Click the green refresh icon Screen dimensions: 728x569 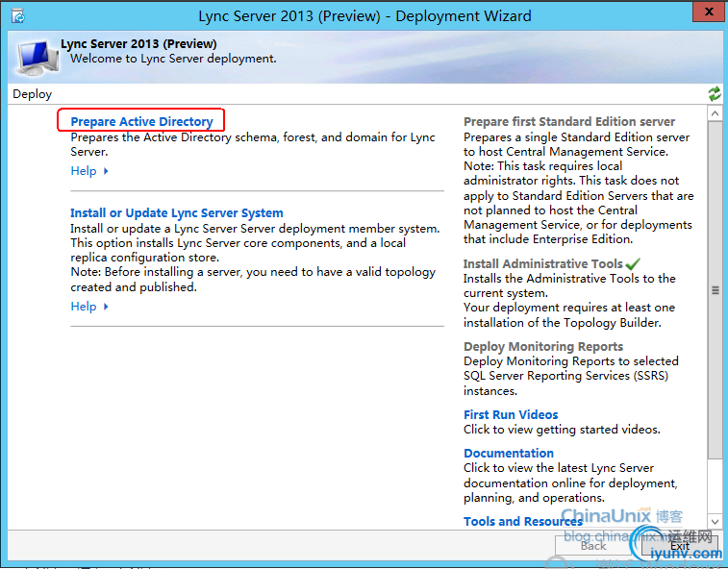[x=715, y=94]
